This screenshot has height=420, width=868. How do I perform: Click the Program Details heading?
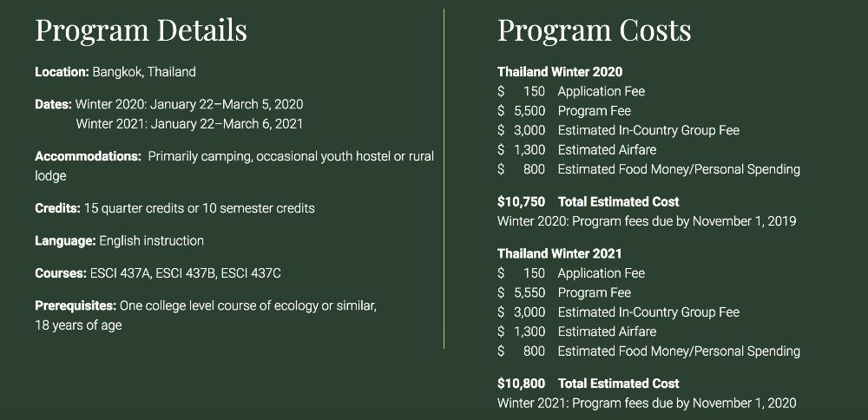141,31
